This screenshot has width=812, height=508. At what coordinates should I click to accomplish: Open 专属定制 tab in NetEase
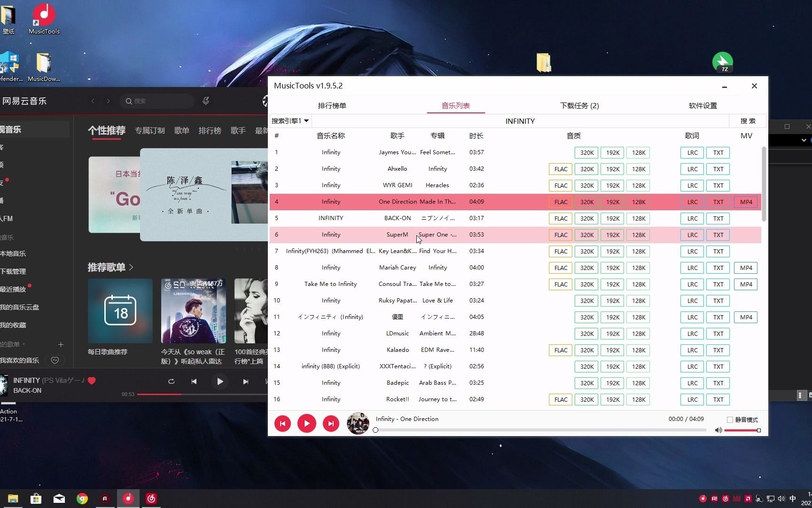coord(150,130)
